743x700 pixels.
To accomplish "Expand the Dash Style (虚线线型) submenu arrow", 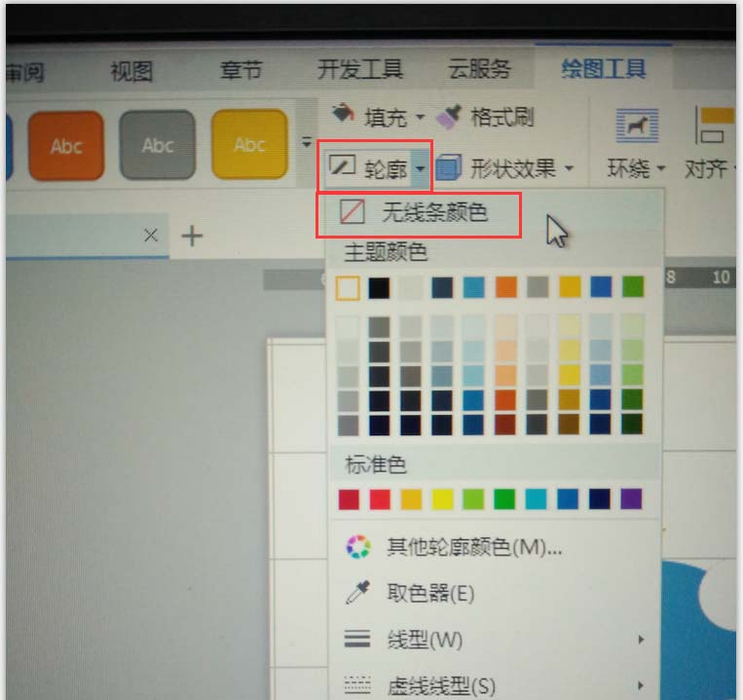I will pos(641,684).
